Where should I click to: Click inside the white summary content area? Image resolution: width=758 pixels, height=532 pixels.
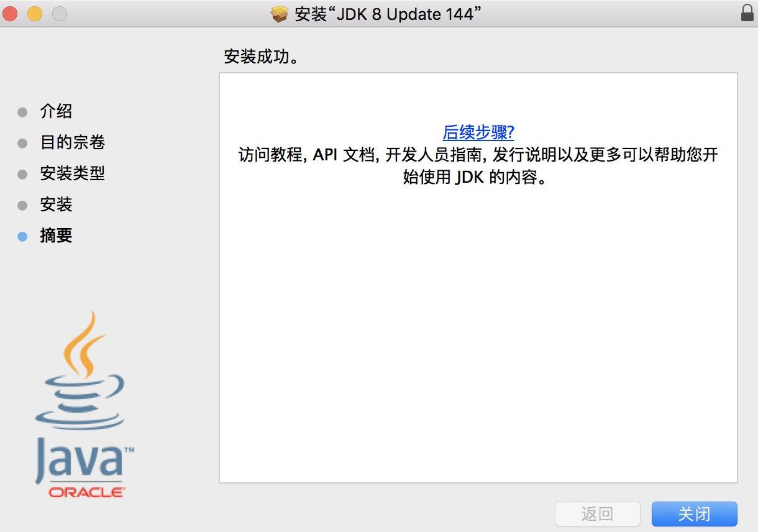click(x=478, y=342)
